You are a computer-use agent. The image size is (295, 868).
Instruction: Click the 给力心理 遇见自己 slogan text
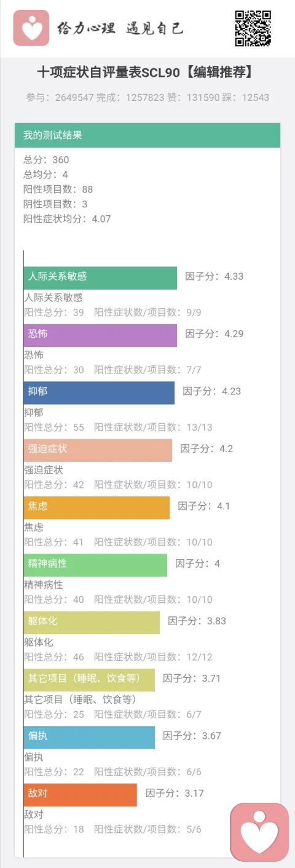tap(120, 28)
